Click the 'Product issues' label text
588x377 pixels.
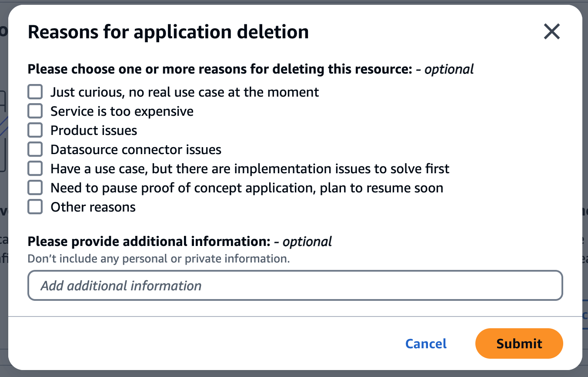(x=94, y=131)
